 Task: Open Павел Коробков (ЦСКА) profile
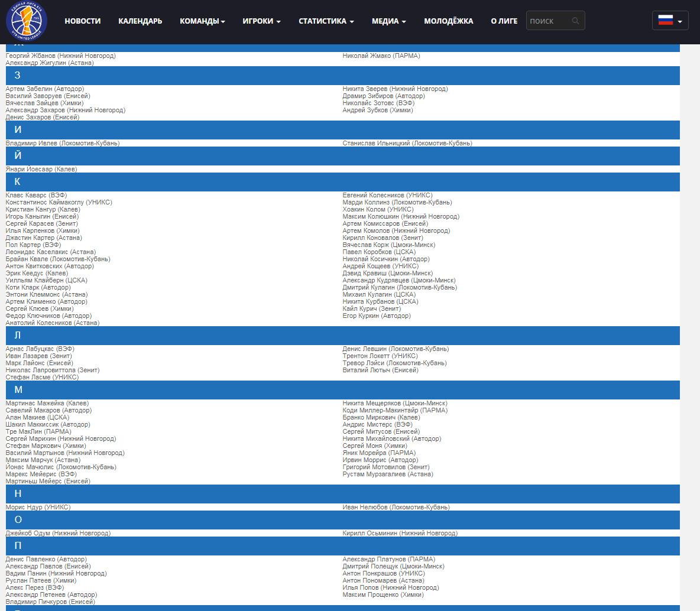coord(379,252)
